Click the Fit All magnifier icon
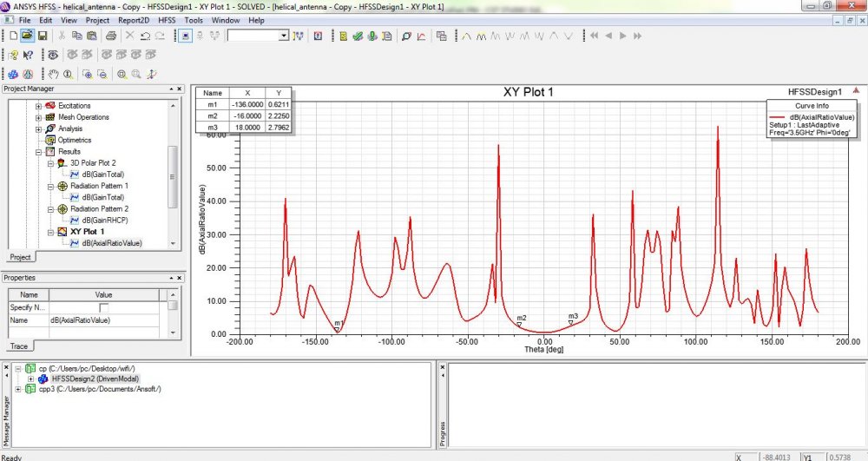This screenshot has height=461, width=868. (122, 74)
